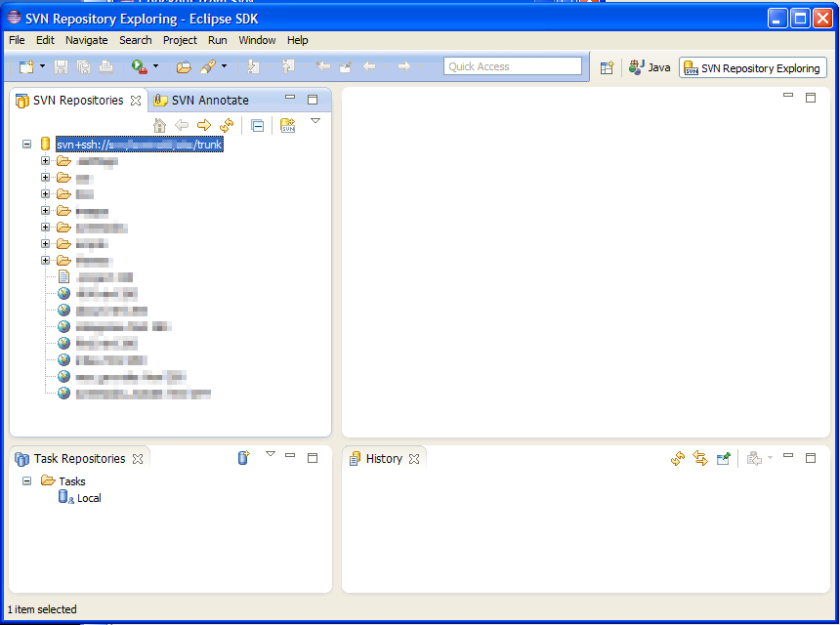This screenshot has width=840, height=625.
Task: Switch to the SVN Annotate tab
Action: pos(208,99)
